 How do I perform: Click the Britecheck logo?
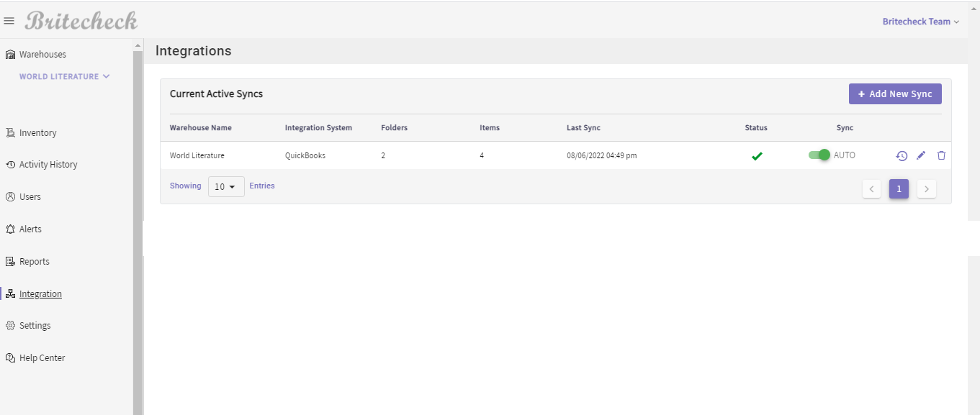click(x=81, y=21)
